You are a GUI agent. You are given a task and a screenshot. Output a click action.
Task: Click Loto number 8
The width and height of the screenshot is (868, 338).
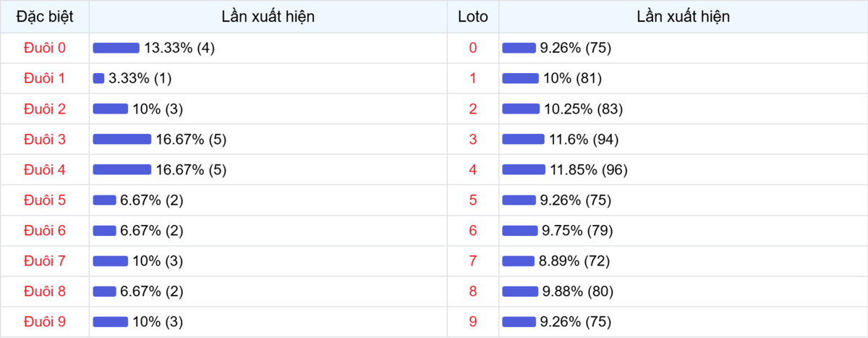click(x=473, y=291)
